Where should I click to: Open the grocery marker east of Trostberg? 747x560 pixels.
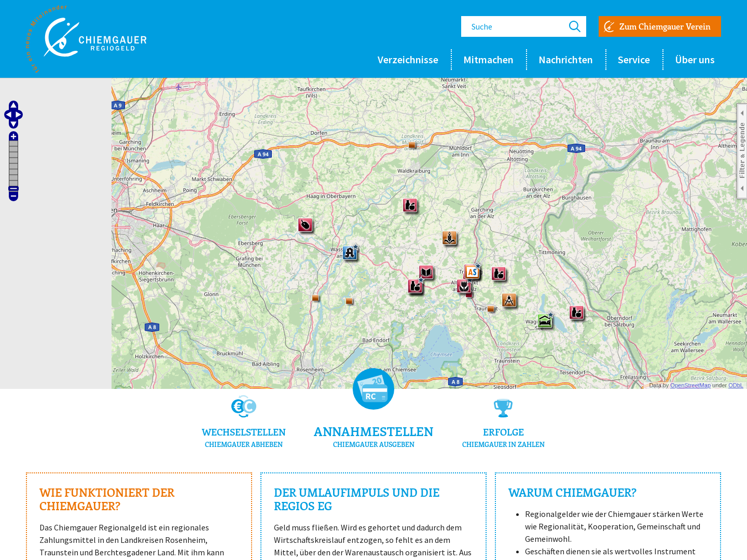tap(499, 273)
